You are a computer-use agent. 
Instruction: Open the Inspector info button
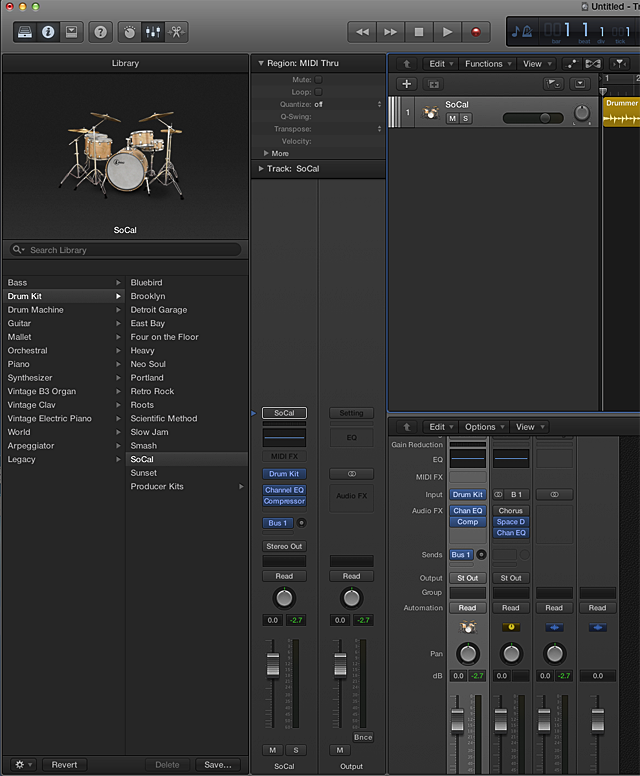click(x=48, y=32)
